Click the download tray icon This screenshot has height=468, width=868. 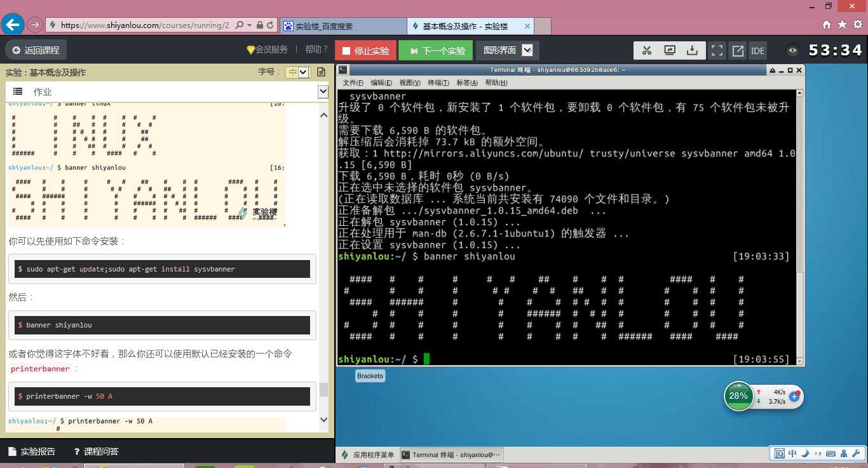(692, 51)
